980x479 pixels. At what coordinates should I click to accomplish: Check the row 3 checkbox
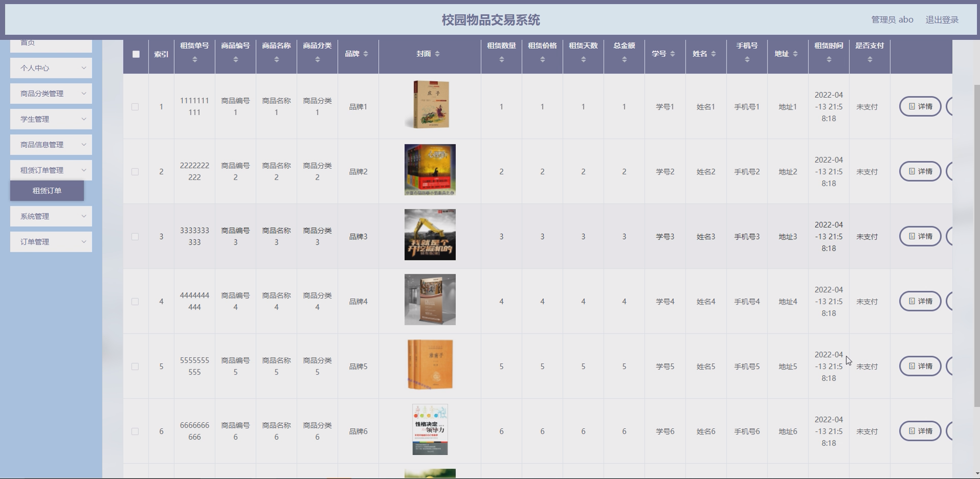coord(135,237)
